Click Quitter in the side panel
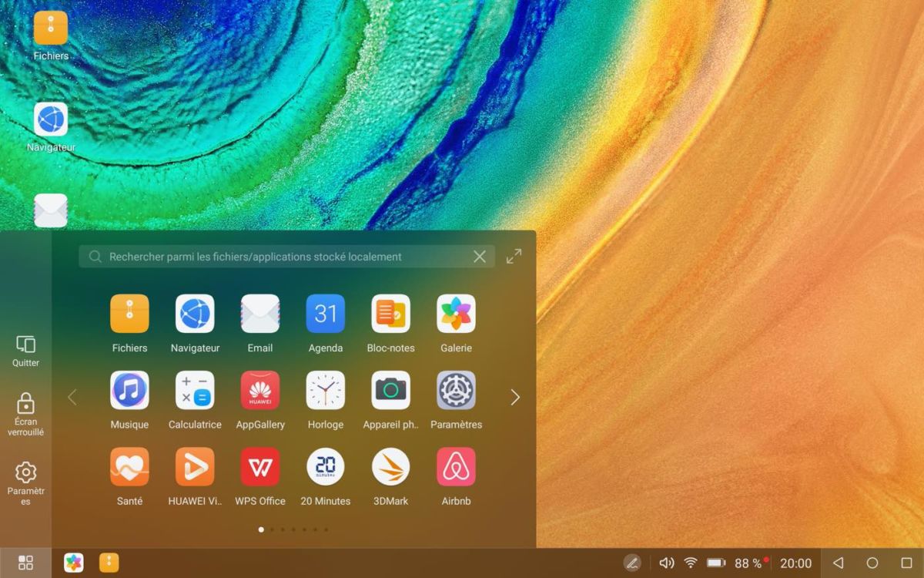Screen dimensions: 924x578 click(25, 351)
